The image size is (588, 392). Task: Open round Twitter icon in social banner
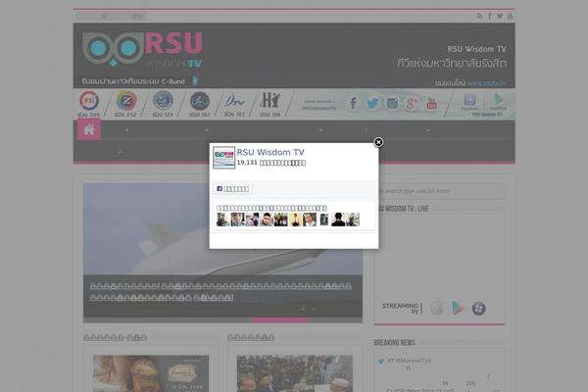(x=372, y=103)
